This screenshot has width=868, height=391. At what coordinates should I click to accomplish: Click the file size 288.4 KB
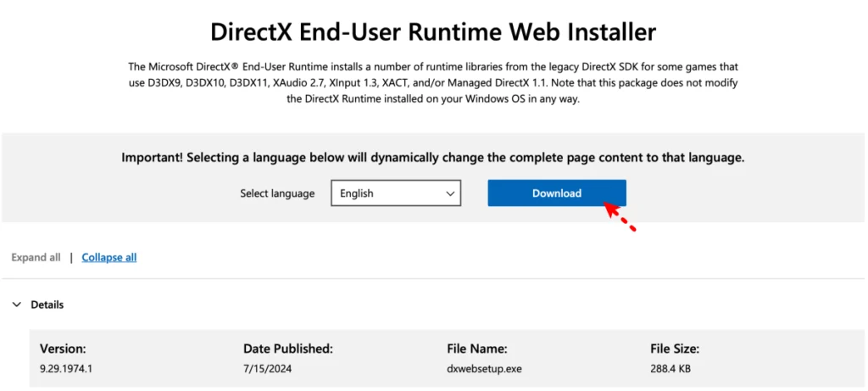click(670, 368)
